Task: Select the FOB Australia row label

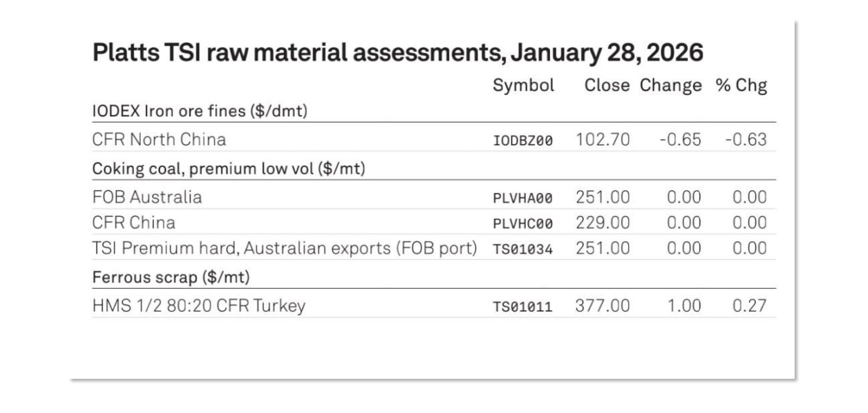Action: click(147, 197)
